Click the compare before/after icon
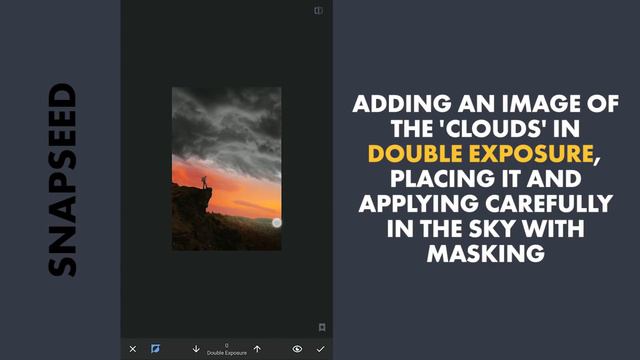This screenshot has width=640, height=360. pyautogui.click(x=318, y=11)
